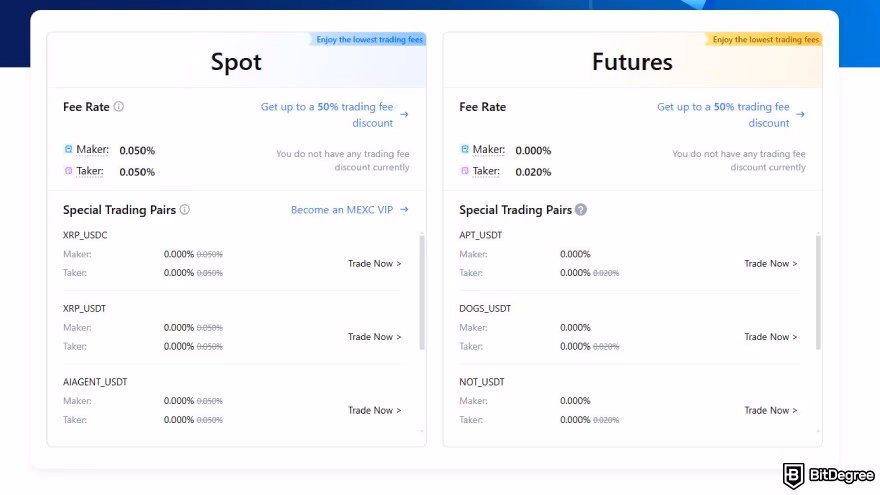Click the Futures Taker fee icon
Image resolution: width=880 pixels, height=495 pixels.
(465, 171)
